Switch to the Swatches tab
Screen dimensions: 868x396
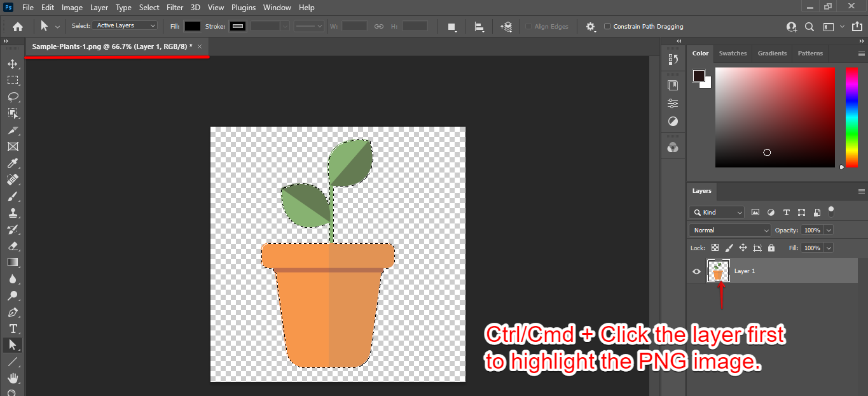[x=733, y=53]
